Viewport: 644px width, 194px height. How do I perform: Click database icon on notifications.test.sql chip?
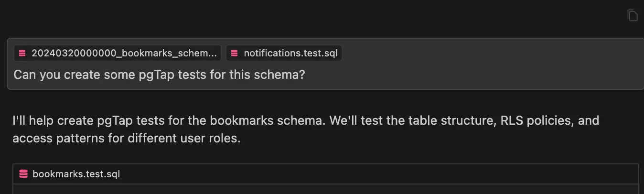click(234, 53)
